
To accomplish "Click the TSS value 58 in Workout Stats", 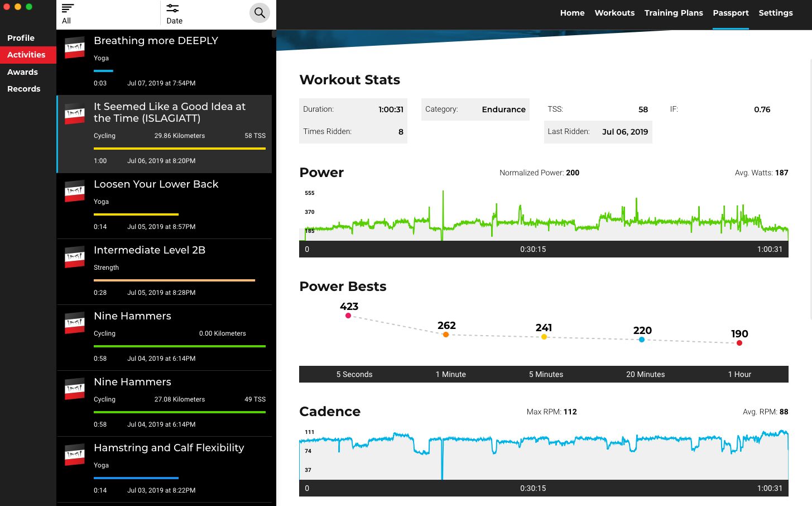I will 643,109.
